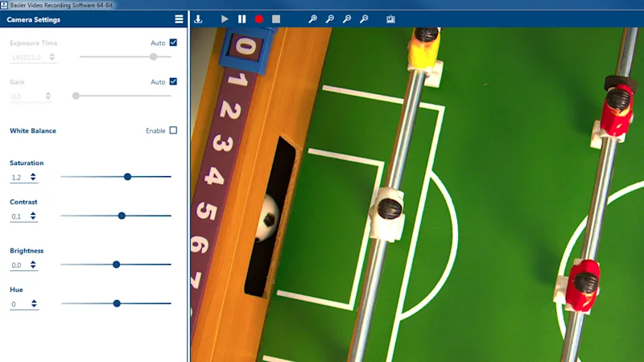This screenshot has width=644, height=362.
Task: Click the Brightness value input field
Action: pyautogui.click(x=19, y=265)
